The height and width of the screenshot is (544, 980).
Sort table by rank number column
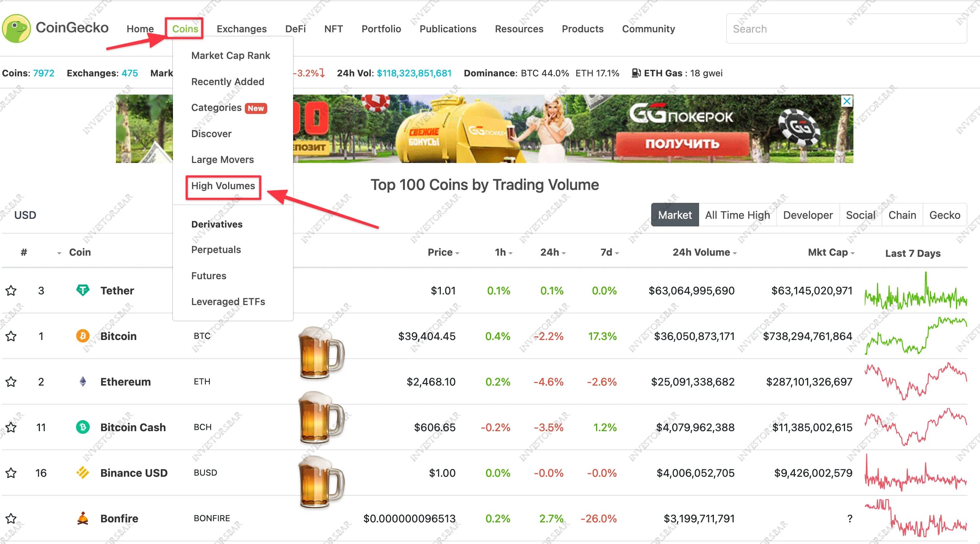pos(24,252)
